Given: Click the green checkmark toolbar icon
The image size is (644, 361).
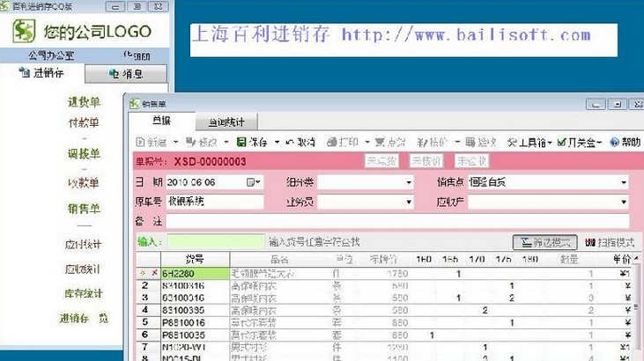Looking at the screenshot, I should [561, 142].
